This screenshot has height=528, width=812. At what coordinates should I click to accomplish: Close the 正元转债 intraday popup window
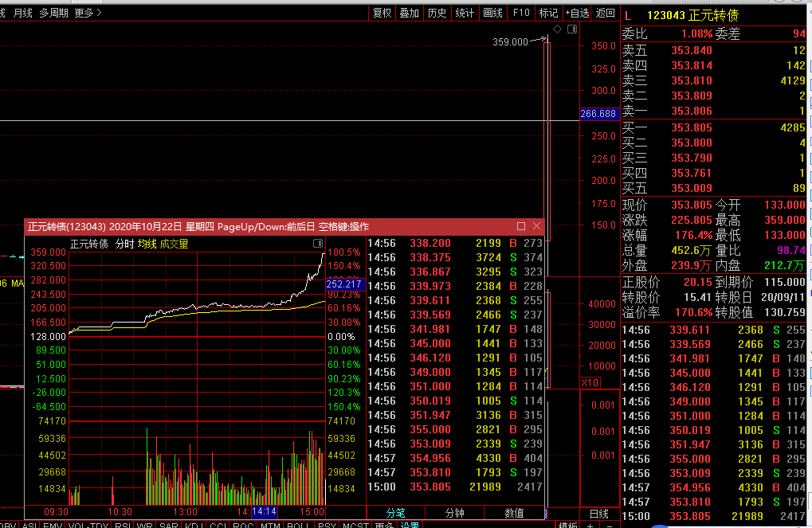(x=536, y=226)
